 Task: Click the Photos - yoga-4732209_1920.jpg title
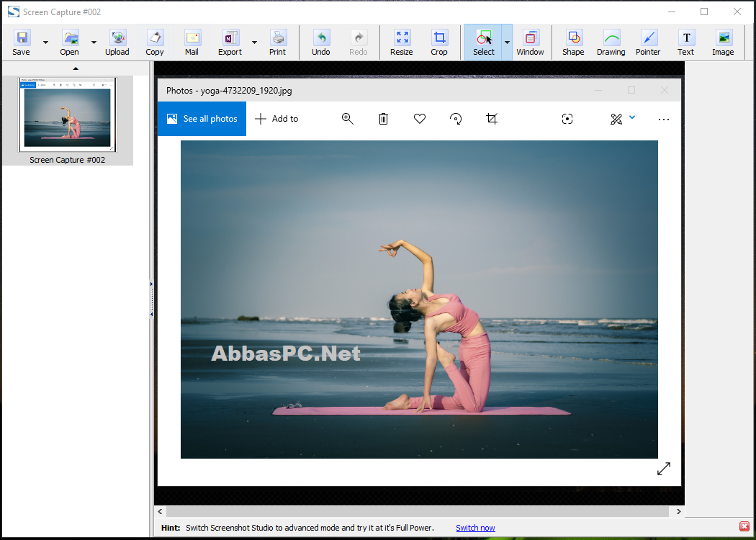(229, 91)
